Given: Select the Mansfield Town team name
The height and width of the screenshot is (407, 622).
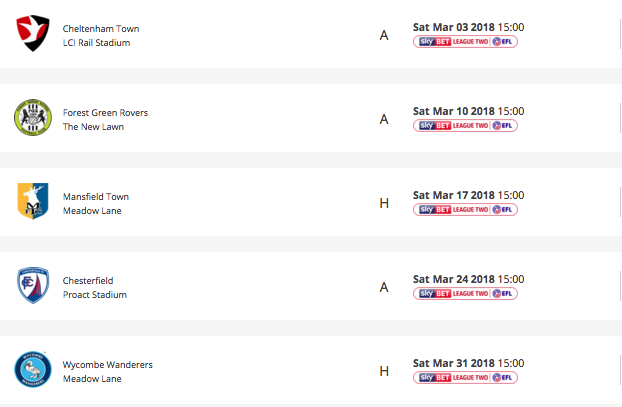Looking at the screenshot, I should point(95,197).
